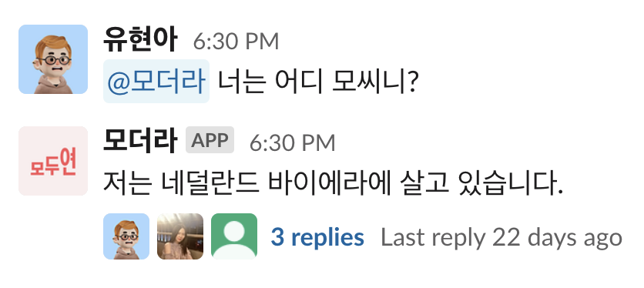Select the message text 너는 어디 모씨니?
The width and height of the screenshot is (644, 288).
(x=317, y=82)
